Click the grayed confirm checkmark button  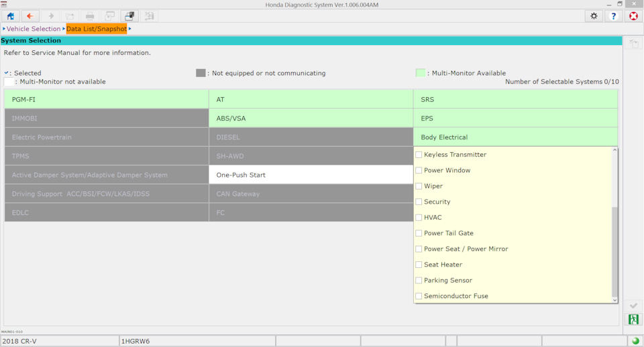tap(633, 305)
